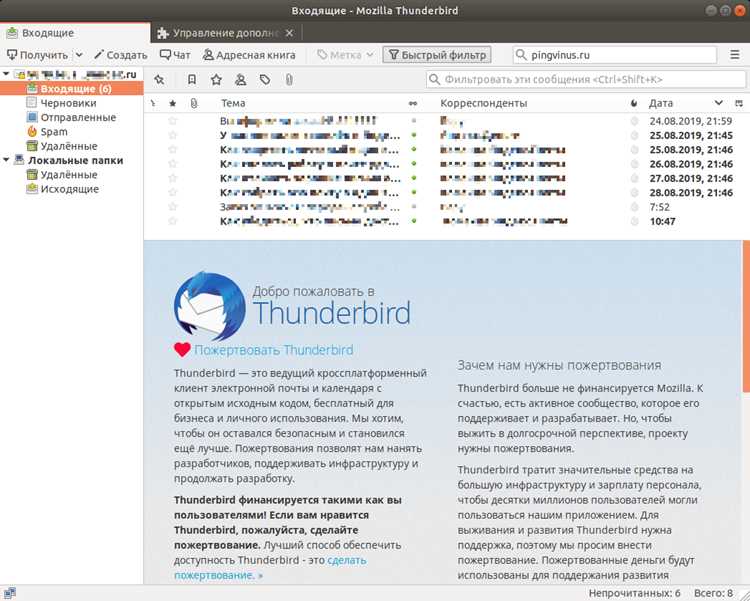Click the Thunderbird logo image
Viewport: 750px width, 601px height.
pyautogui.click(x=210, y=306)
